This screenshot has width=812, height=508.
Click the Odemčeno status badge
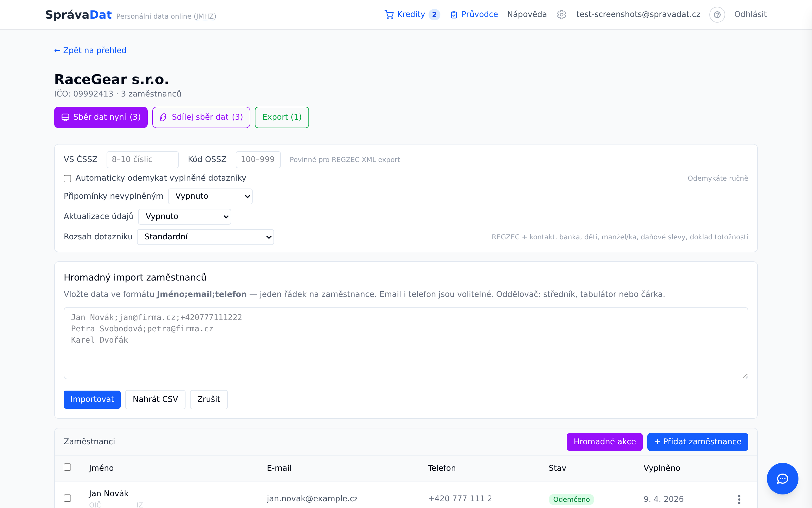click(x=571, y=499)
